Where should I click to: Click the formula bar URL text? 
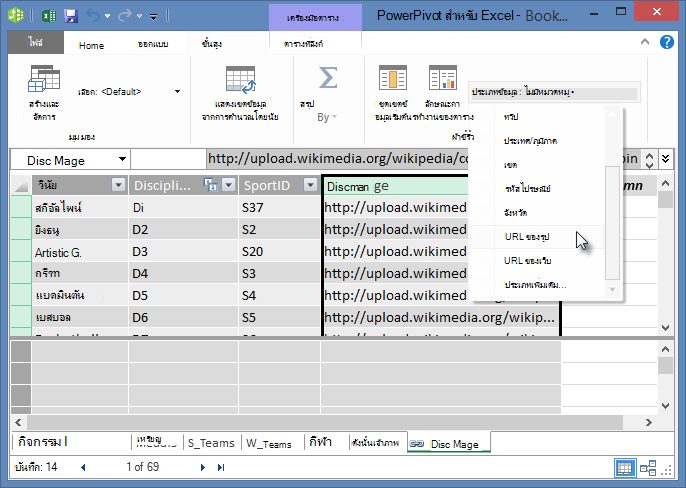(x=338, y=158)
